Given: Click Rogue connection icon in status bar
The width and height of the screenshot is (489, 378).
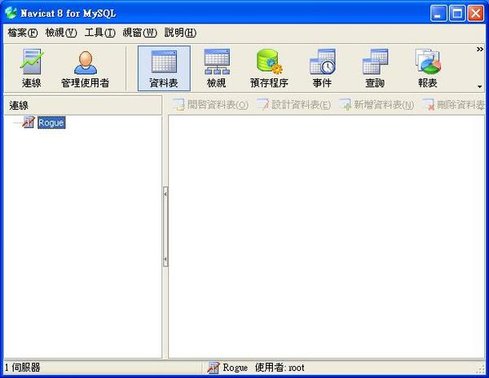Looking at the screenshot, I should point(213,368).
